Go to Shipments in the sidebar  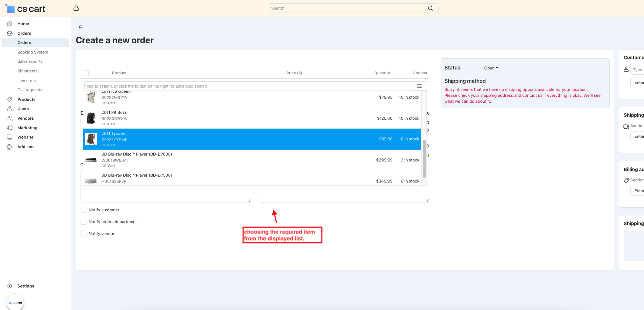27,71
